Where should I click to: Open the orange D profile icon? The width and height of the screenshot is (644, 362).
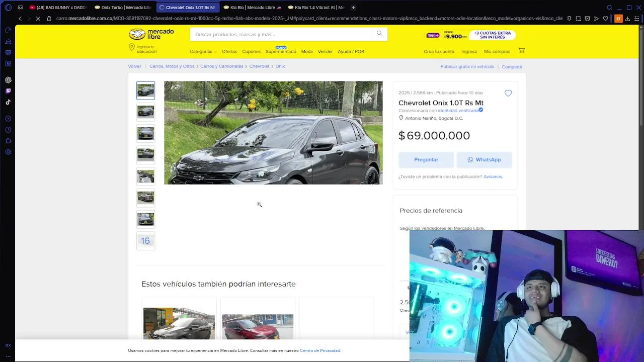click(x=618, y=19)
